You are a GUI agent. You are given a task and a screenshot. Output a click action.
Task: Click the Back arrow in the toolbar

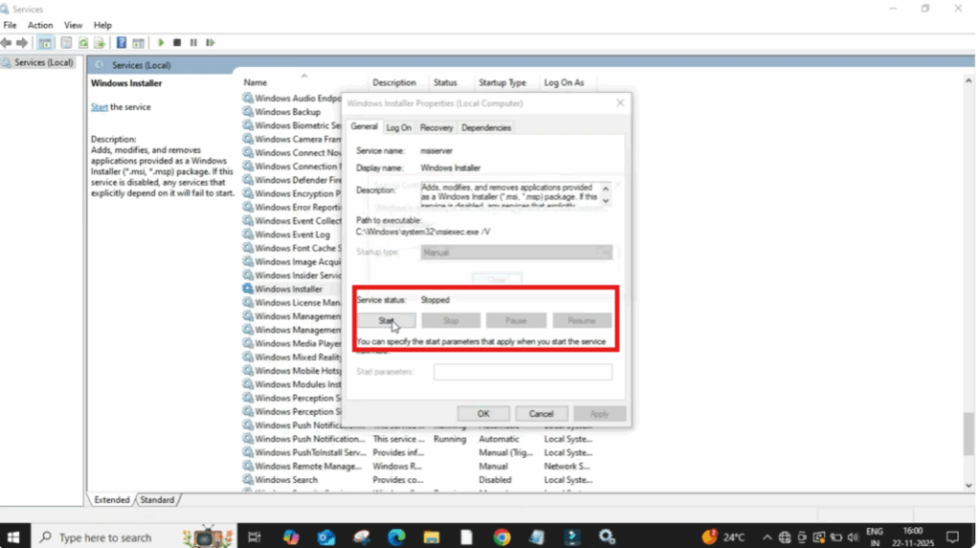7,42
